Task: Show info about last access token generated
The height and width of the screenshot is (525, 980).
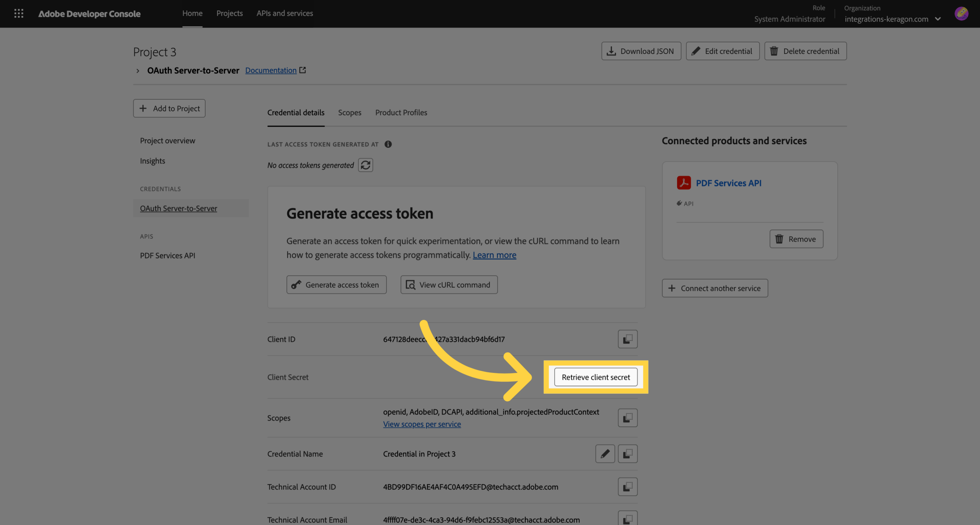Action: coord(388,144)
